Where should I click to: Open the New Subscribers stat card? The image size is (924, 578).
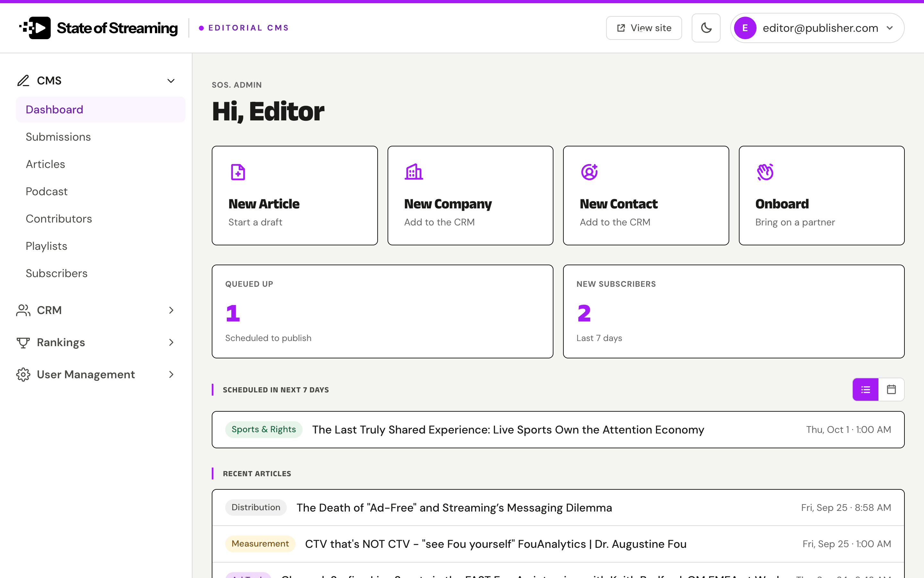point(733,311)
